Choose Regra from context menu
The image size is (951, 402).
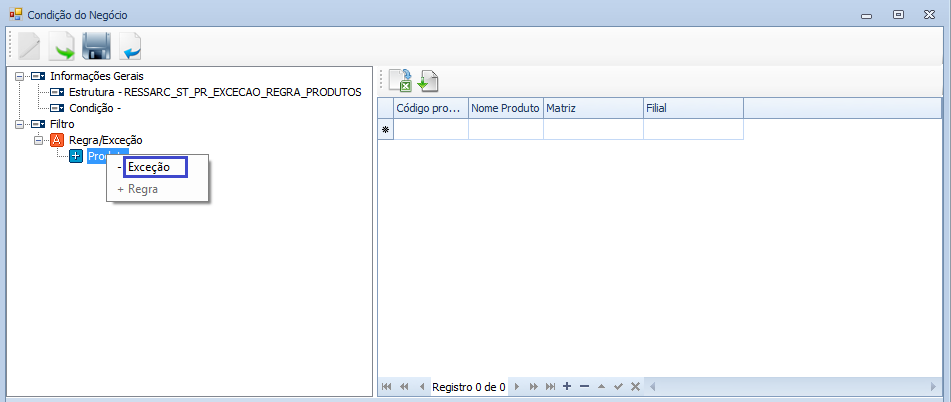158,189
